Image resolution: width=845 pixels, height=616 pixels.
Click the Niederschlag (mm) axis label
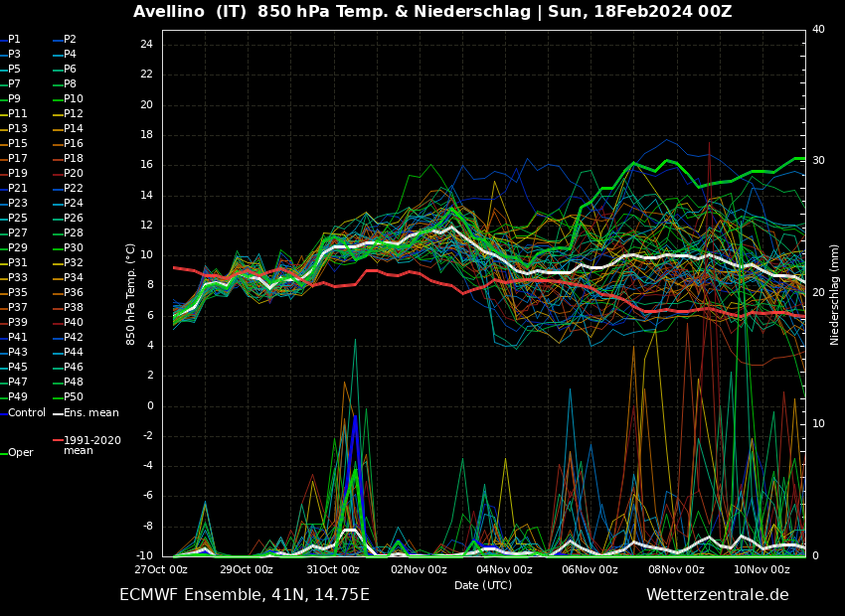[x=835, y=294]
